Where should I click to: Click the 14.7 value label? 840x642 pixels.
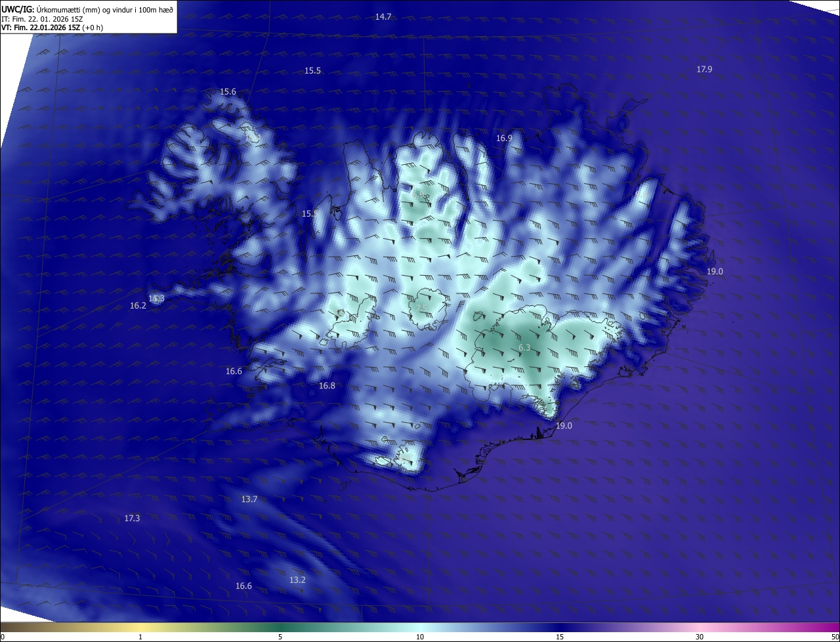(383, 16)
